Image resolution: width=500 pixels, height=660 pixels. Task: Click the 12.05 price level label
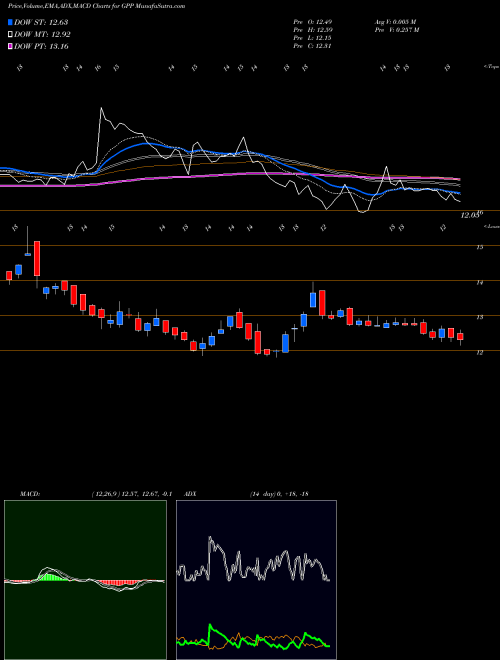471,215
